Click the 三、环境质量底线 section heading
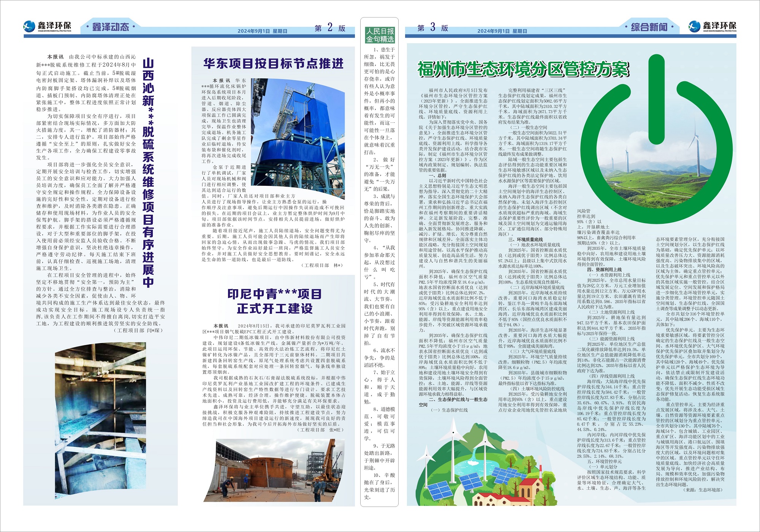This screenshot has width=760, height=532. (x=526, y=239)
